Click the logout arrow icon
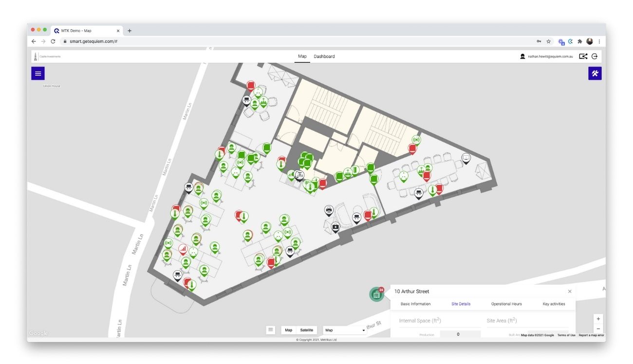Image resolution: width=633 pixels, height=364 pixels. click(x=595, y=56)
